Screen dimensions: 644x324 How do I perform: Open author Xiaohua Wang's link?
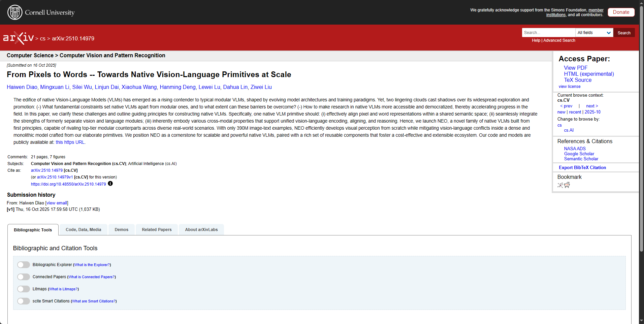point(139,87)
